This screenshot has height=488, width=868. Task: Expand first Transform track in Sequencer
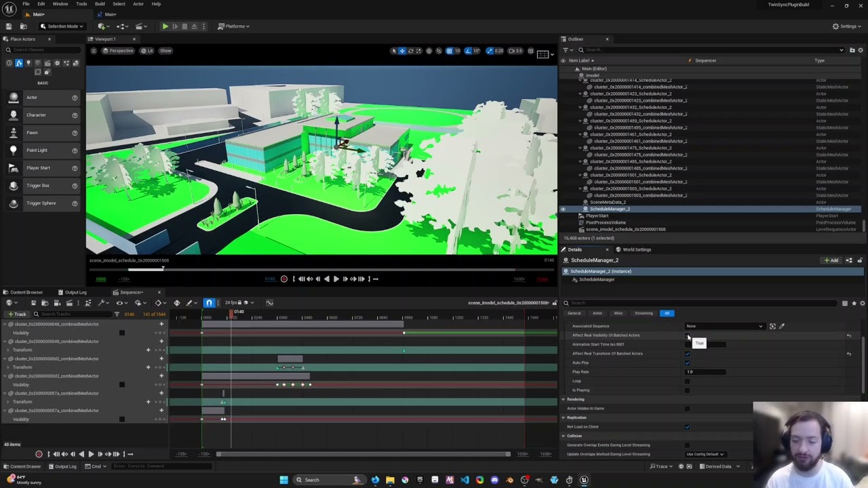(8, 350)
